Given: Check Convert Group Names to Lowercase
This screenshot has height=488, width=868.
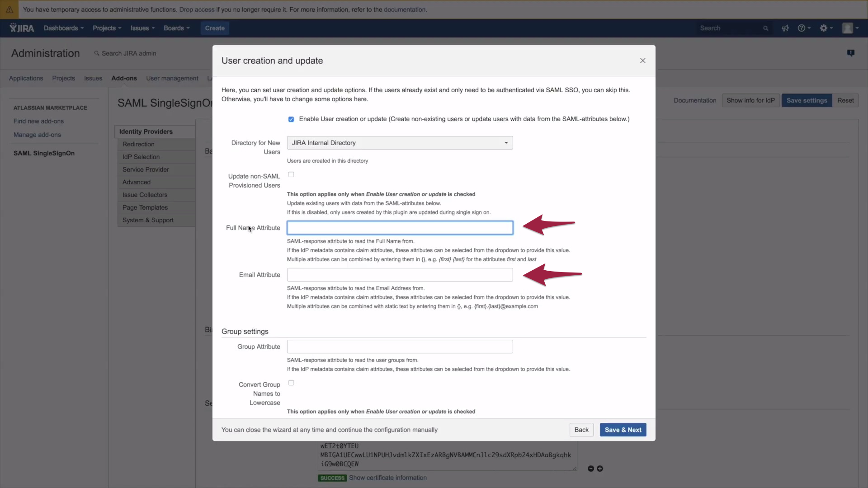Looking at the screenshot, I should (291, 383).
